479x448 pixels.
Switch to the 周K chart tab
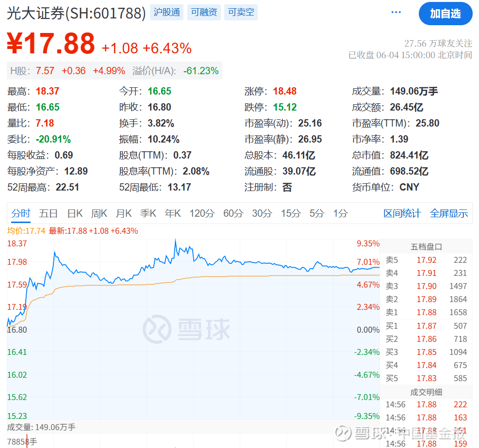pos(99,213)
